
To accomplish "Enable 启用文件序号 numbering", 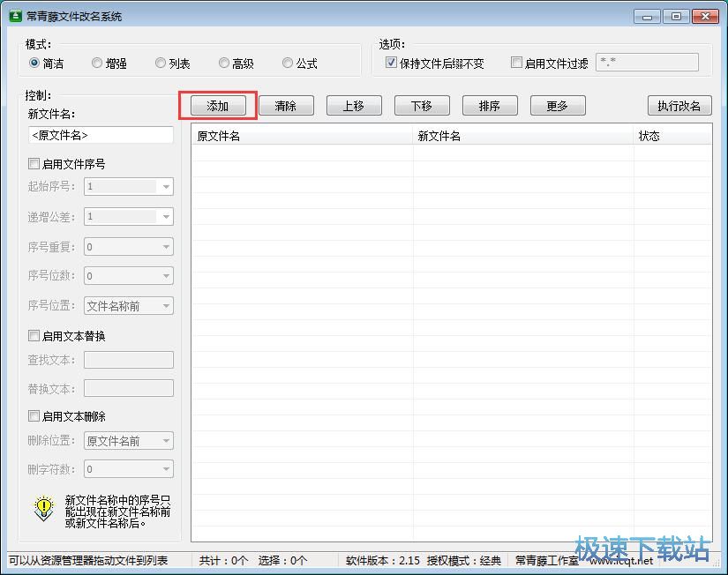I will tap(34, 163).
